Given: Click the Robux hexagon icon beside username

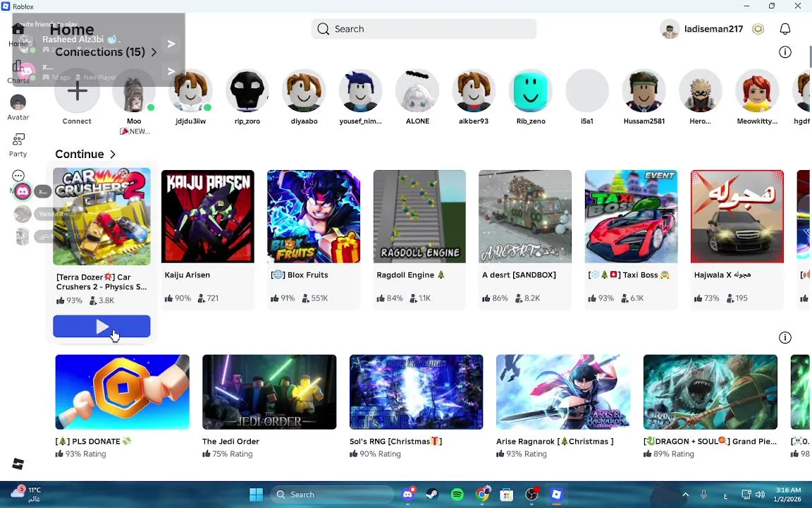Looking at the screenshot, I should pyautogui.click(x=758, y=29).
